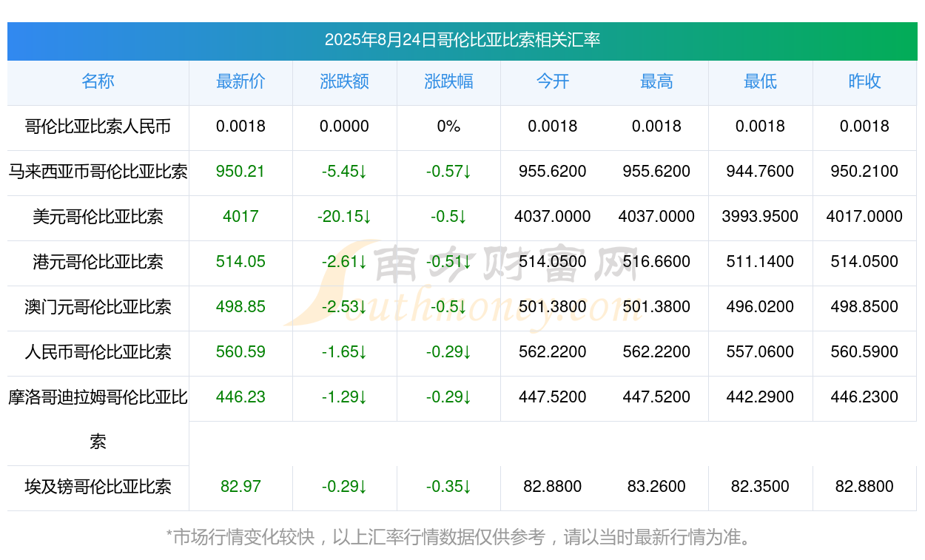Click the change percent -0.51↓
Viewport: 925px width, 560px height.
[x=448, y=262]
